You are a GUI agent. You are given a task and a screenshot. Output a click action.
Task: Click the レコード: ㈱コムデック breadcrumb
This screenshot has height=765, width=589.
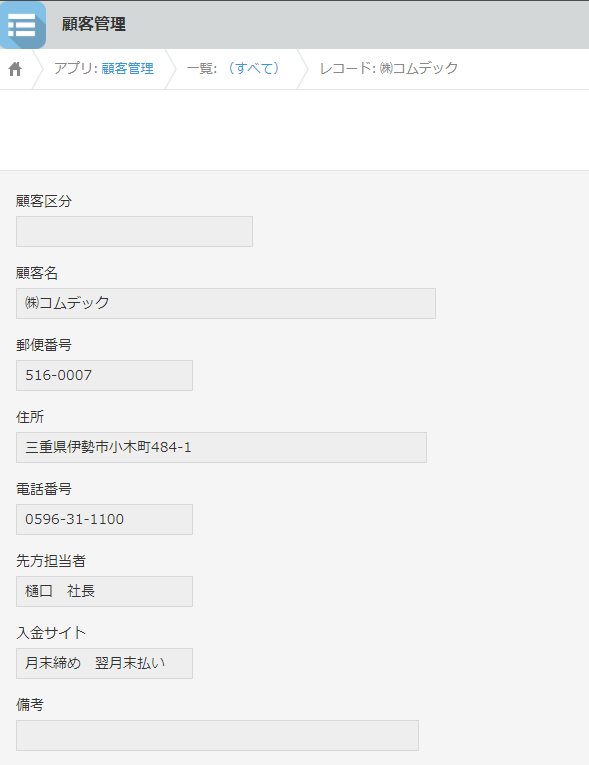[389, 68]
